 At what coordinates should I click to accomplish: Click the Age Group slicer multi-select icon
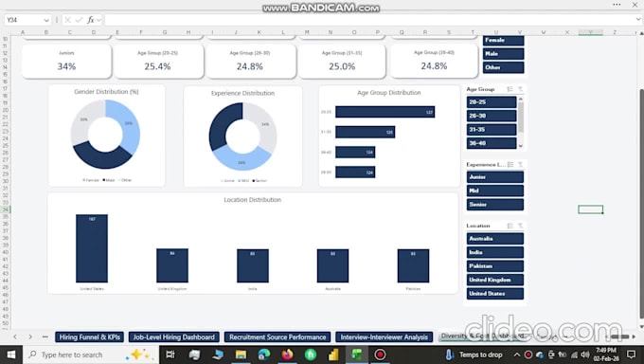pyautogui.click(x=510, y=89)
